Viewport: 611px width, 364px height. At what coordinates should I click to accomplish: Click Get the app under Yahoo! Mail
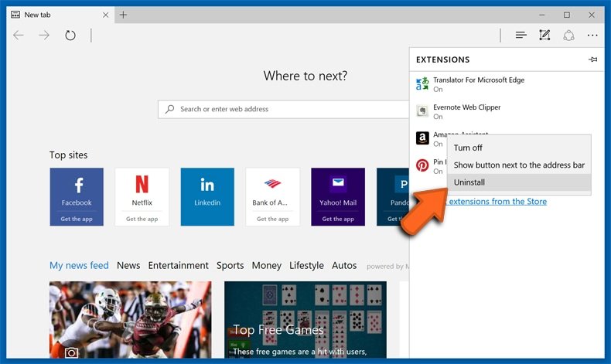[x=338, y=219]
